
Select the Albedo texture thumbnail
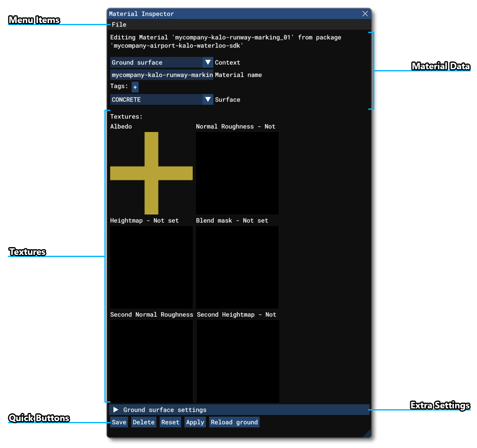pos(151,173)
